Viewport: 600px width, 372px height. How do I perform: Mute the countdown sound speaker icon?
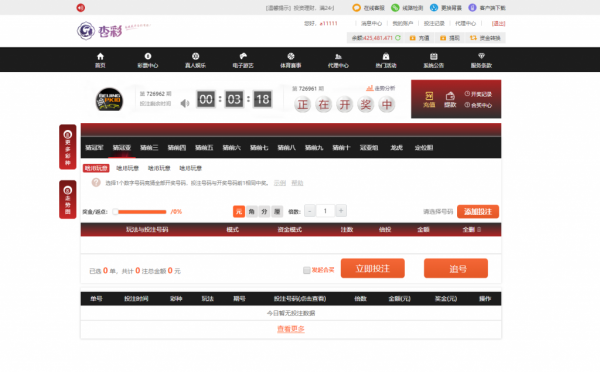point(185,103)
